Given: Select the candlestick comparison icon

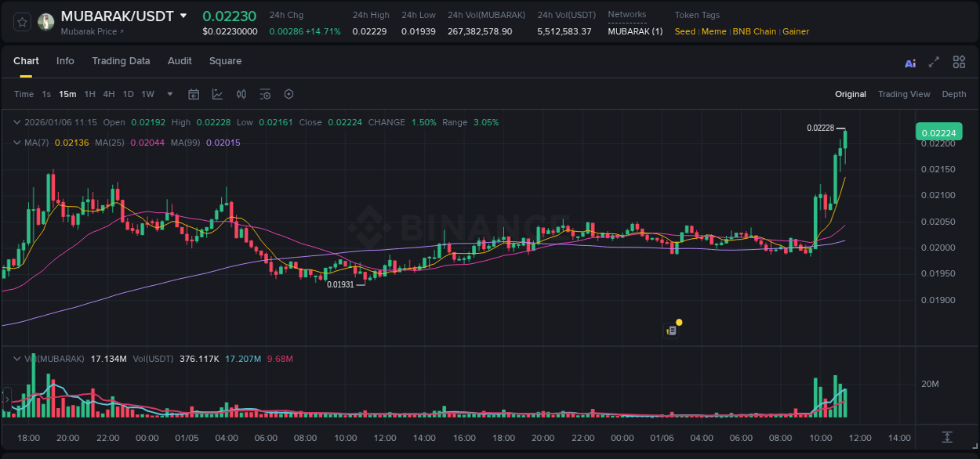Looking at the screenshot, I should coord(241,94).
